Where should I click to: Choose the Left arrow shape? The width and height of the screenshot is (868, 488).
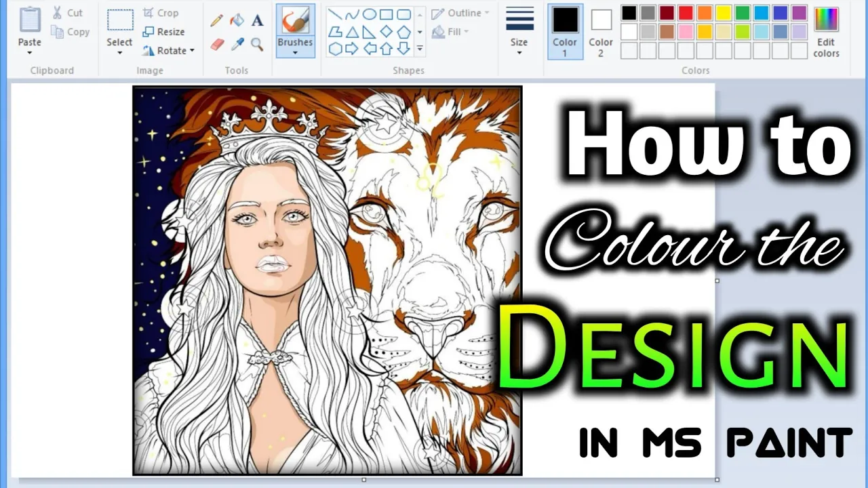[369, 48]
